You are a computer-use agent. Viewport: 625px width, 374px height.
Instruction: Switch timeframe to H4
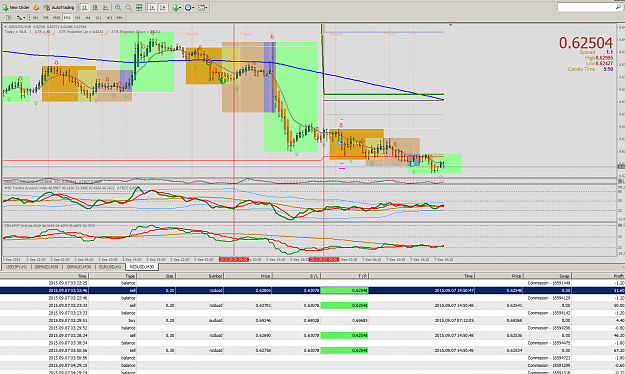pyautogui.click(x=88, y=18)
